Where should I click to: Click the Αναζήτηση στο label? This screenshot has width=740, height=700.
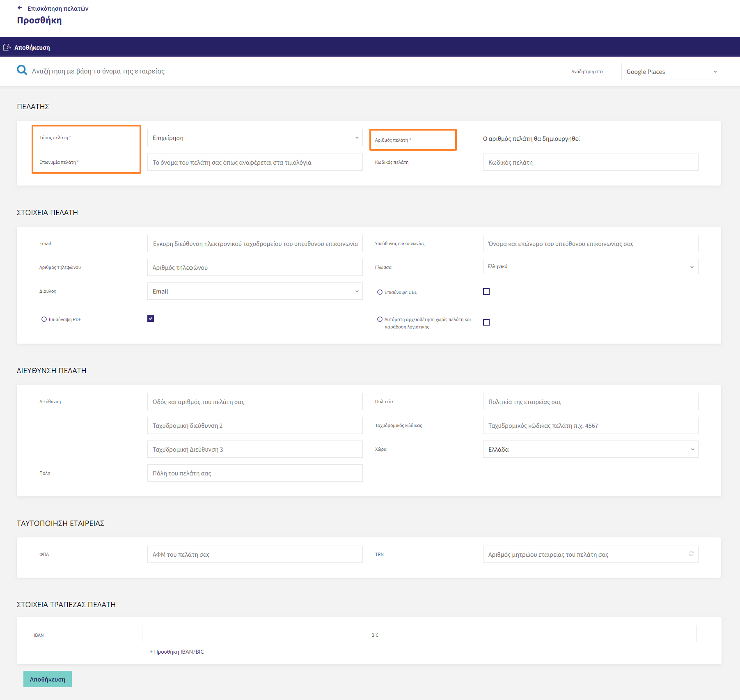coord(587,71)
